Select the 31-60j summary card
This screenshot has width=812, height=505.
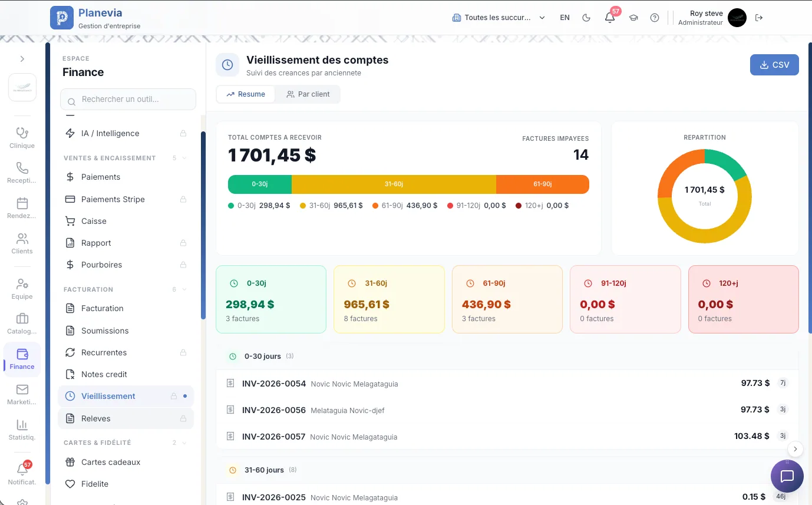[389, 299]
